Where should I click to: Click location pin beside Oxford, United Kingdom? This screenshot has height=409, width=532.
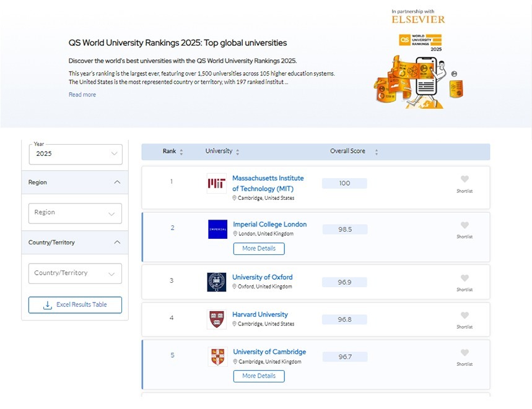coord(234,286)
